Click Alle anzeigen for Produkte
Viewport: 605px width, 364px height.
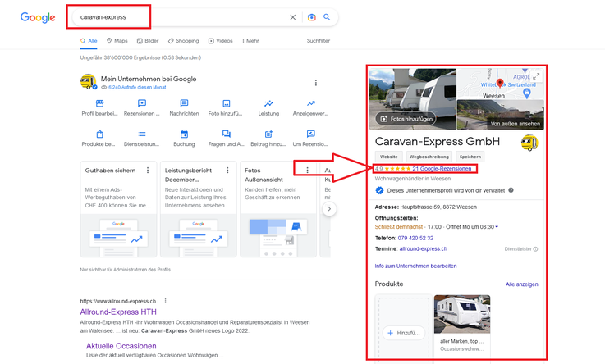click(521, 284)
